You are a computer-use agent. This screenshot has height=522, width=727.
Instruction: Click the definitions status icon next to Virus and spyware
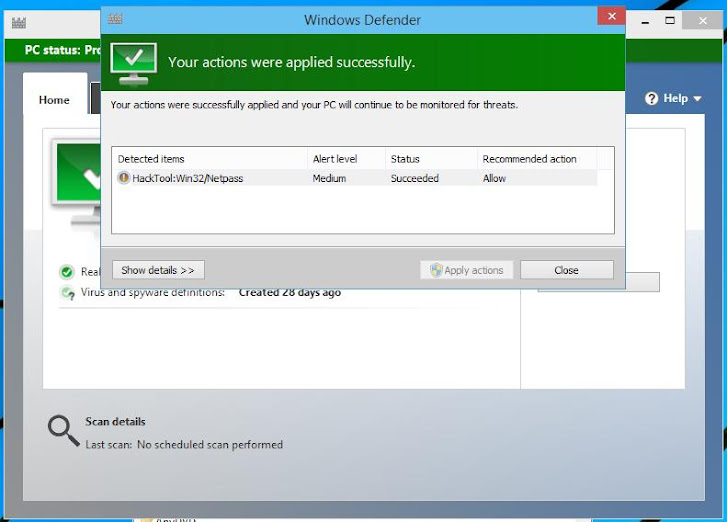coord(68,293)
